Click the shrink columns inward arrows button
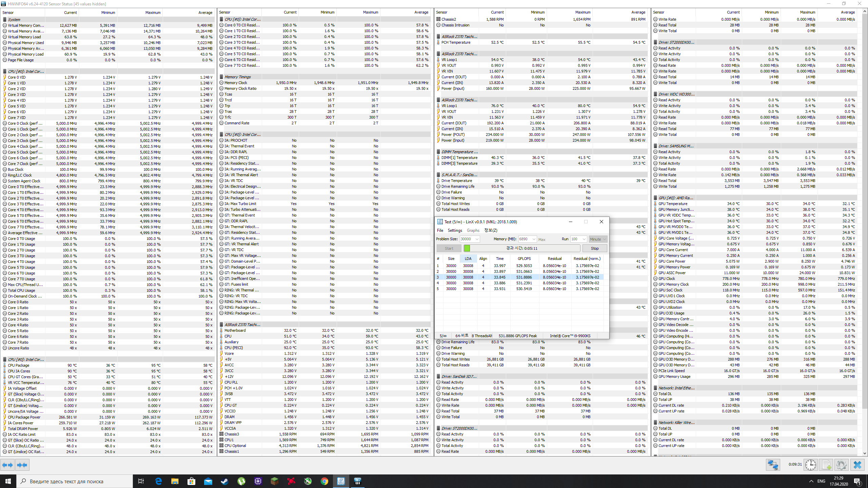This screenshot has width=868, height=488. click(x=22, y=465)
